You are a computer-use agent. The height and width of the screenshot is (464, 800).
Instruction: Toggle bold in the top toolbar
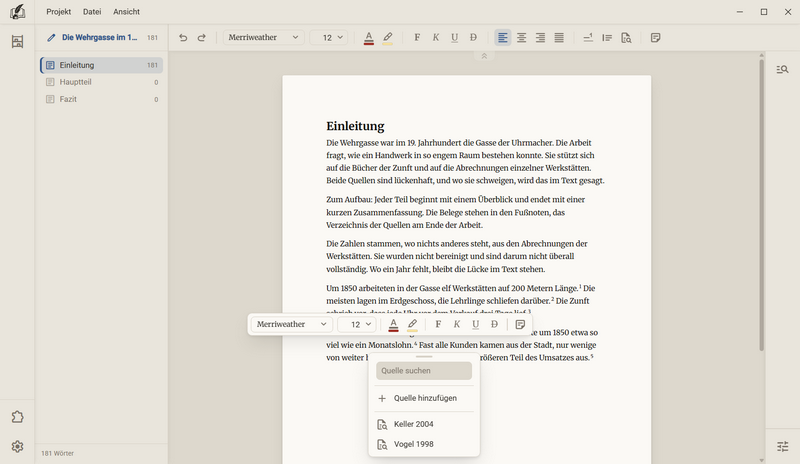pos(417,37)
